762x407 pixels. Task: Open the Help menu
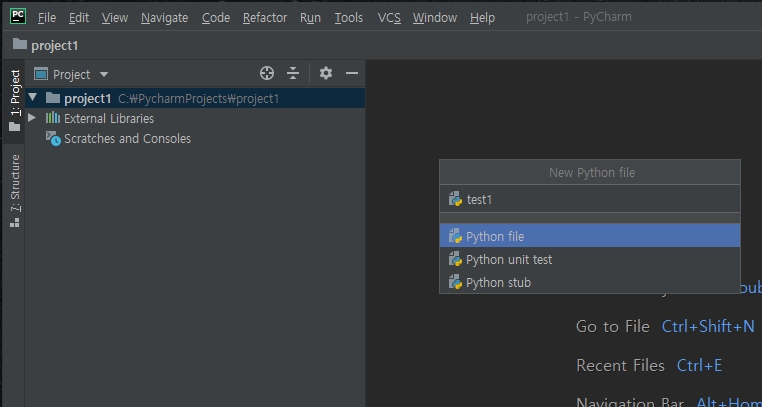[x=482, y=18]
